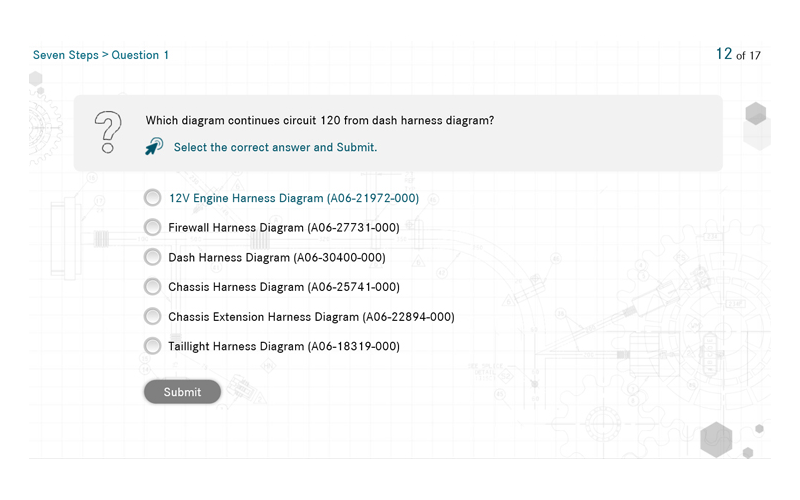Image resolution: width=800 pixels, height=500 pixels.
Task: Click the circuit 120 question text
Action: [320, 121]
